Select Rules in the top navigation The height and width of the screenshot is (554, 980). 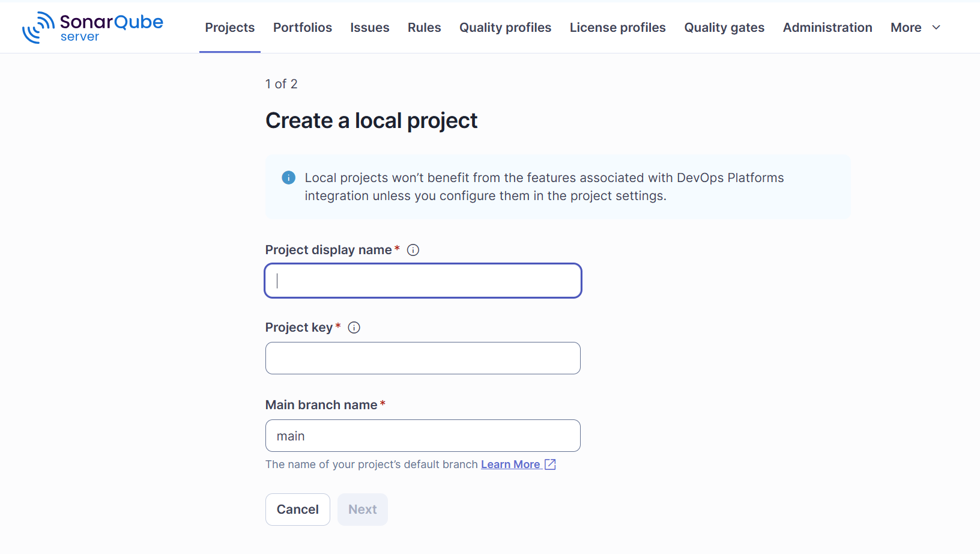[x=425, y=28]
